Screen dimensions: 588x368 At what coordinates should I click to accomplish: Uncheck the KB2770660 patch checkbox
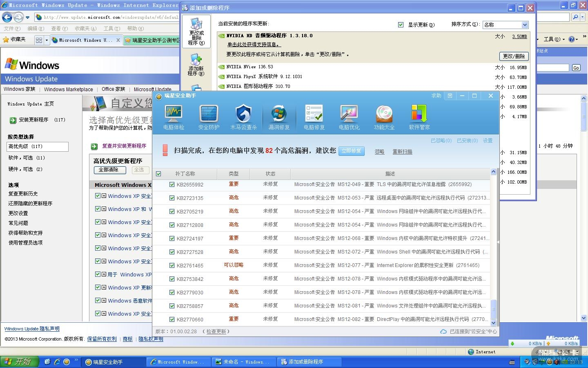tap(172, 320)
